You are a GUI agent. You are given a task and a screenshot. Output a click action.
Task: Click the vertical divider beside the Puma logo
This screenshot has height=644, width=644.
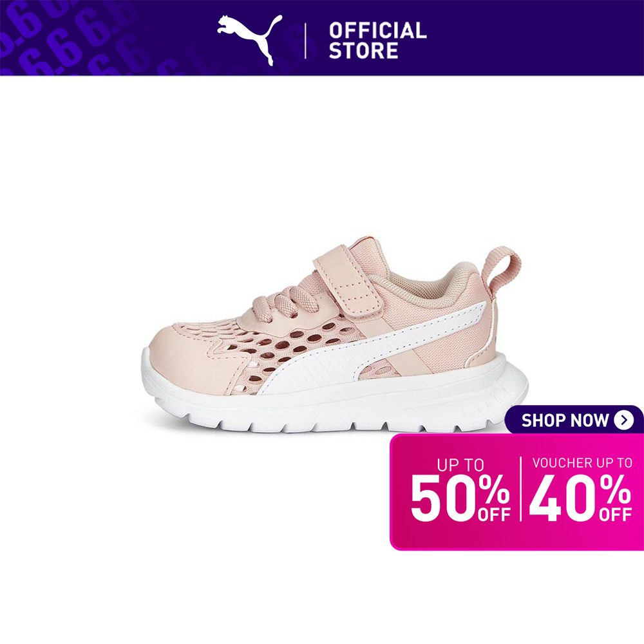coord(305,41)
